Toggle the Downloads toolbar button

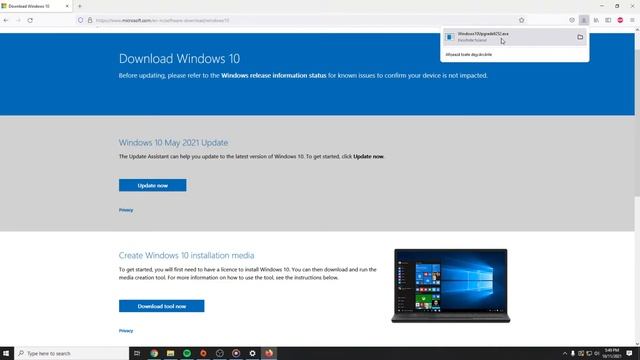tap(584, 20)
